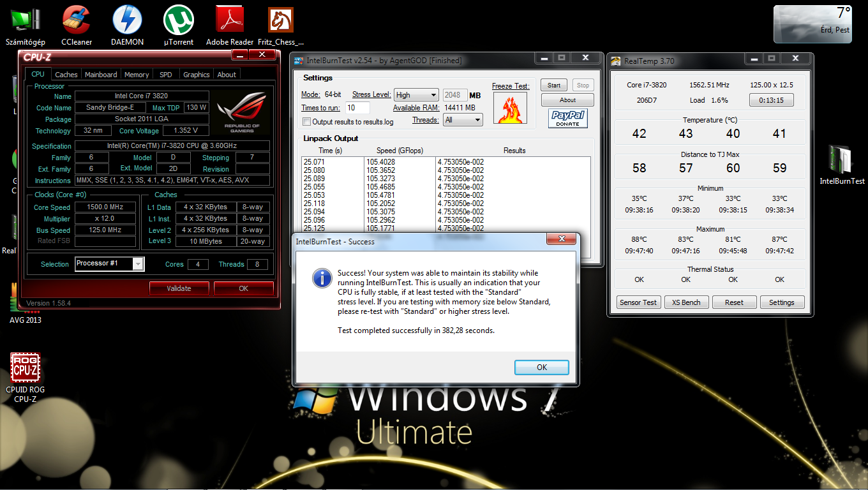Click the Sensor Test button in RealTemp

coord(638,302)
